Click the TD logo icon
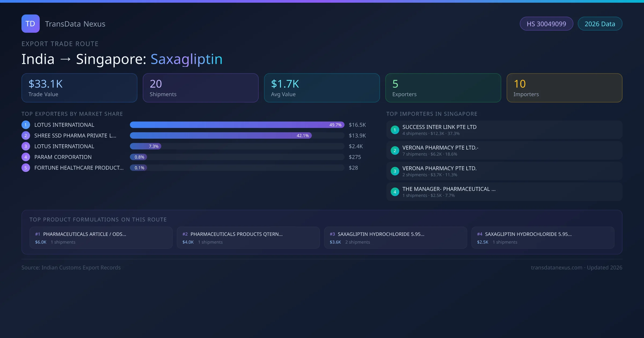This screenshot has width=644, height=338. pos(30,24)
